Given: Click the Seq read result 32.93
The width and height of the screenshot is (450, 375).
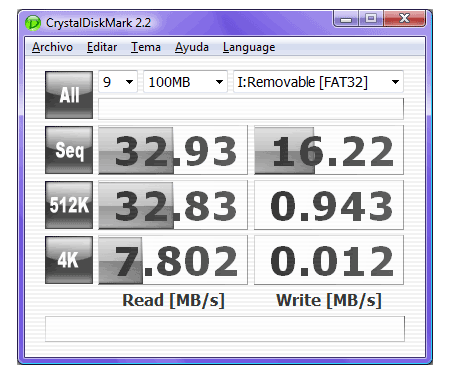Looking at the screenshot, I should 173,150.
